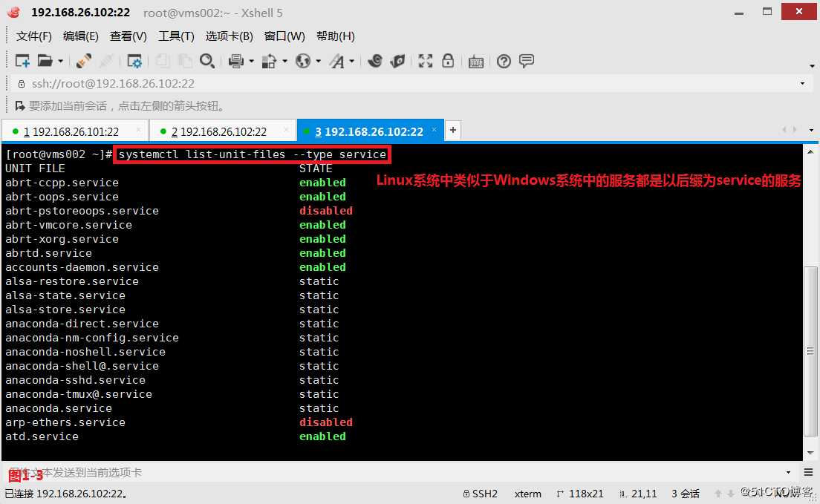
Task: Toggle the Full Screen icon
Action: coord(425,61)
